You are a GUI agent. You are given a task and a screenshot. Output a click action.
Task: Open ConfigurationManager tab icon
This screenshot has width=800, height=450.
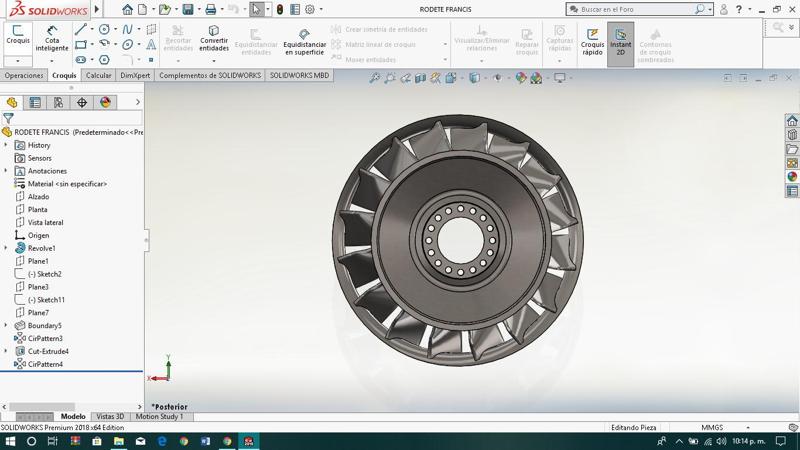click(x=58, y=103)
